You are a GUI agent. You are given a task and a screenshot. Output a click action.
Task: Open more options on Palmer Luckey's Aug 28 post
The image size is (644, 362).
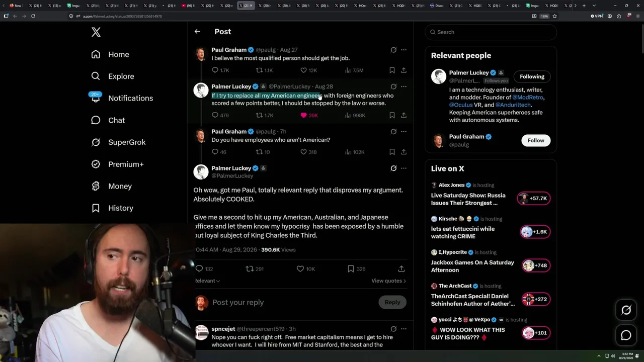(x=404, y=86)
